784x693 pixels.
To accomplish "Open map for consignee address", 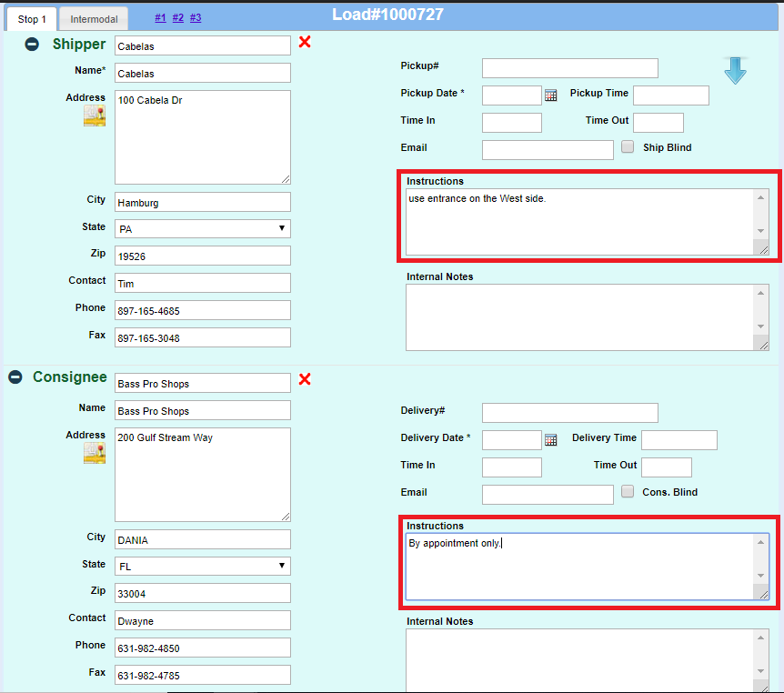I will (x=95, y=453).
